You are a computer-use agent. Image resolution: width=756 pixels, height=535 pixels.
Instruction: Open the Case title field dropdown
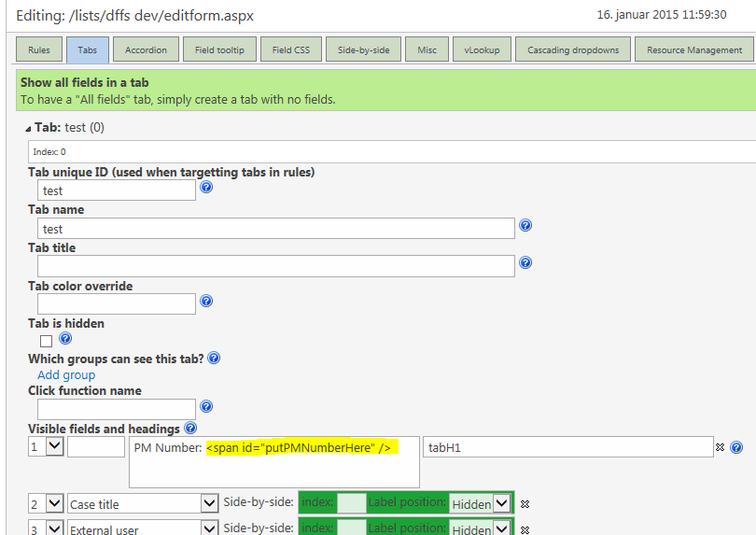[x=209, y=503]
